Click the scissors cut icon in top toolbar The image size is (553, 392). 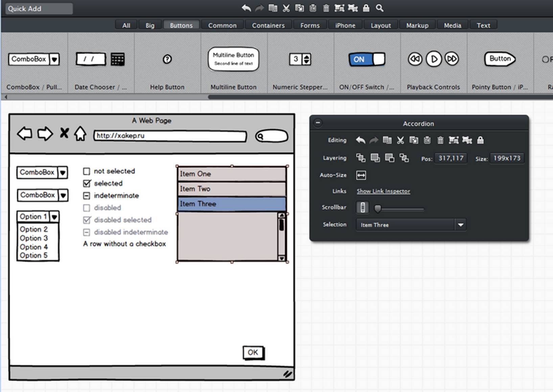286,8
